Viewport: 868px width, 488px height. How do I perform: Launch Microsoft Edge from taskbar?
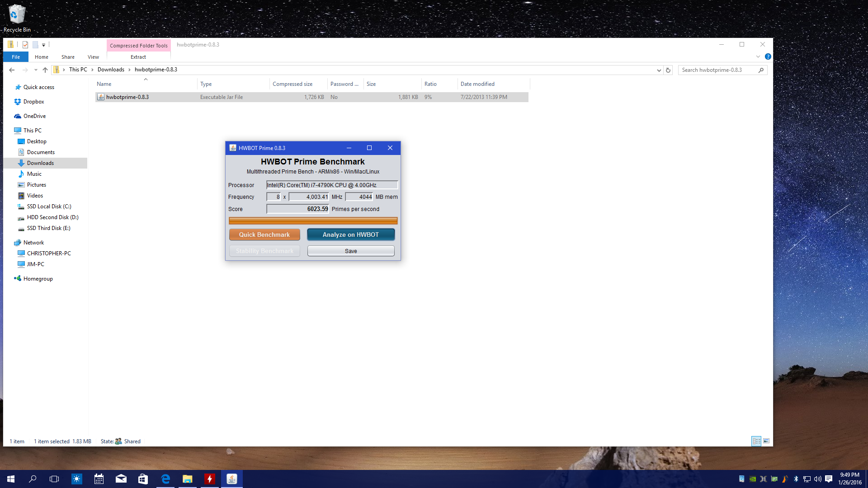pyautogui.click(x=165, y=479)
